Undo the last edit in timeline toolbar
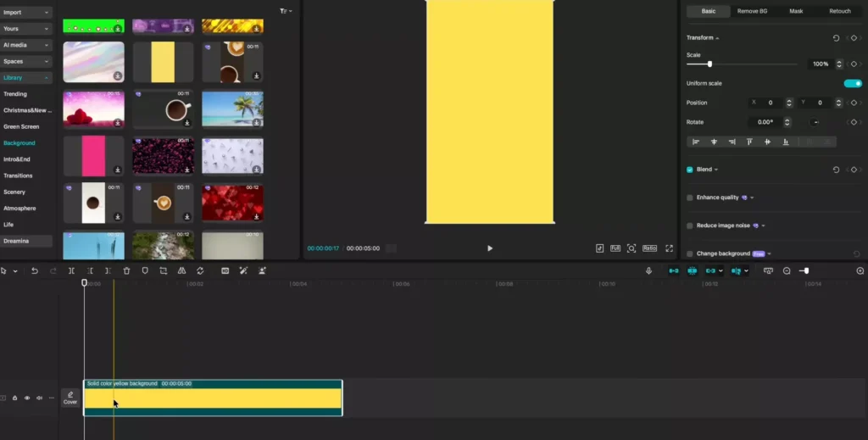The image size is (868, 440). [34, 270]
